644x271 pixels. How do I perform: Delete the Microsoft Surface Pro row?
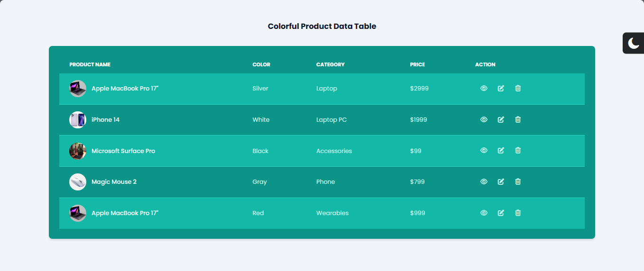(x=518, y=151)
